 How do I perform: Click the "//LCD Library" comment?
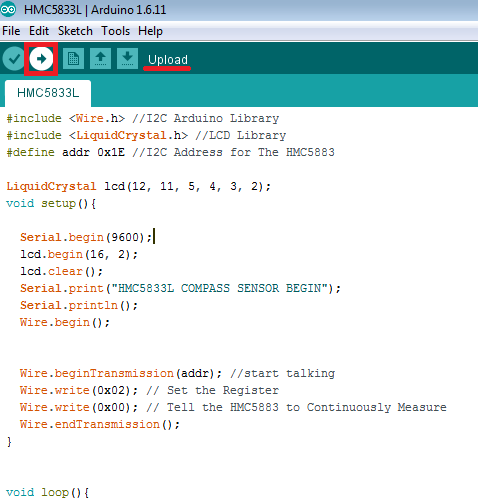coord(241,135)
